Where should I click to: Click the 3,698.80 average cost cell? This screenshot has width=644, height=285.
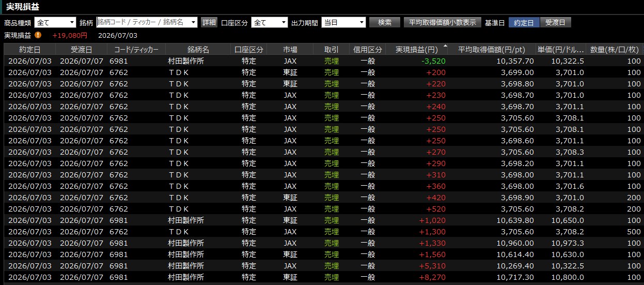coord(517,84)
